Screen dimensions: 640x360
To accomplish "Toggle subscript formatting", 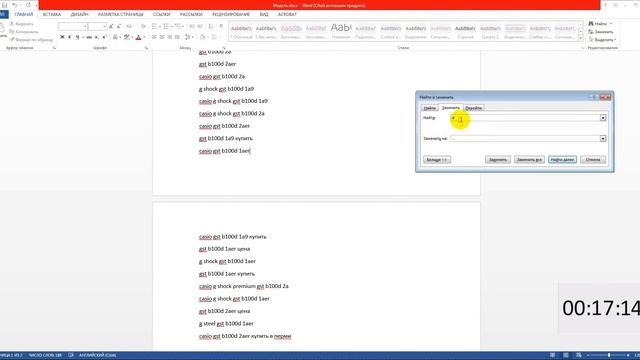I will click(x=97, y=37).
